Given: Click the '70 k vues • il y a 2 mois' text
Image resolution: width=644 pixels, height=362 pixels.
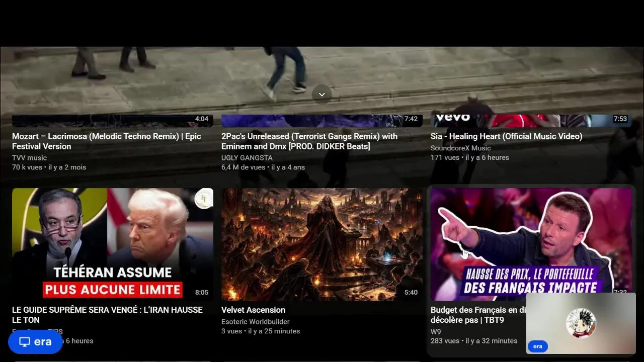Looking at the screenshot, I should [x=49, y=167].
